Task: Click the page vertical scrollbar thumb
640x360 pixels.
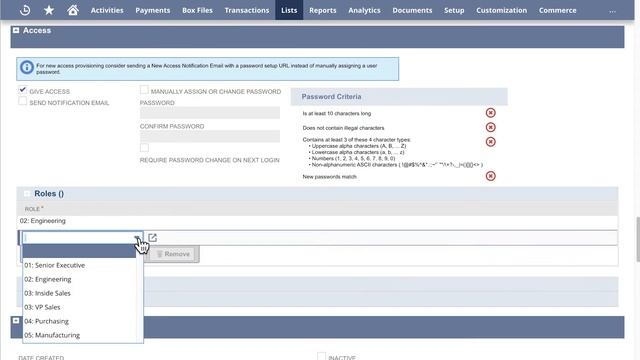Action: (638, 240)
